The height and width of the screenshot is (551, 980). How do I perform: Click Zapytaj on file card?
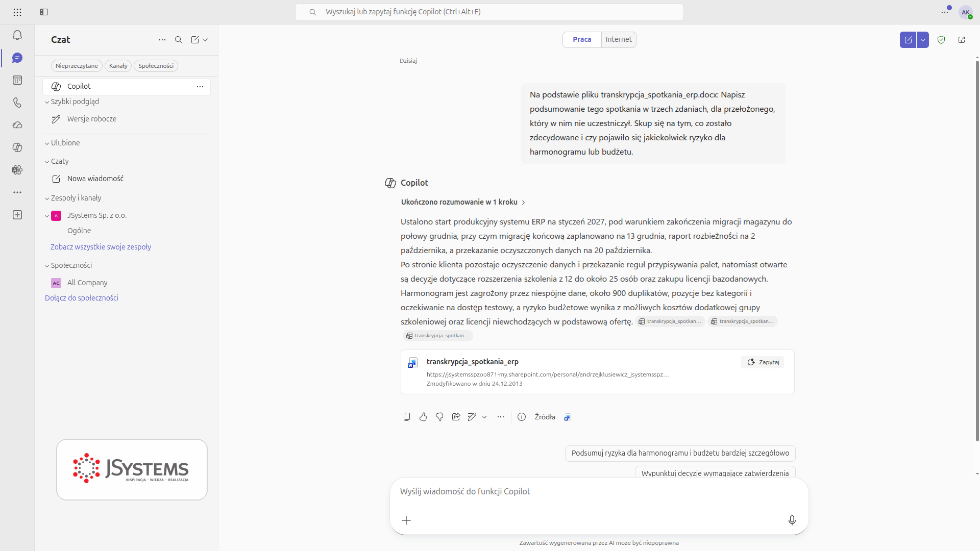tap(763, 362)
